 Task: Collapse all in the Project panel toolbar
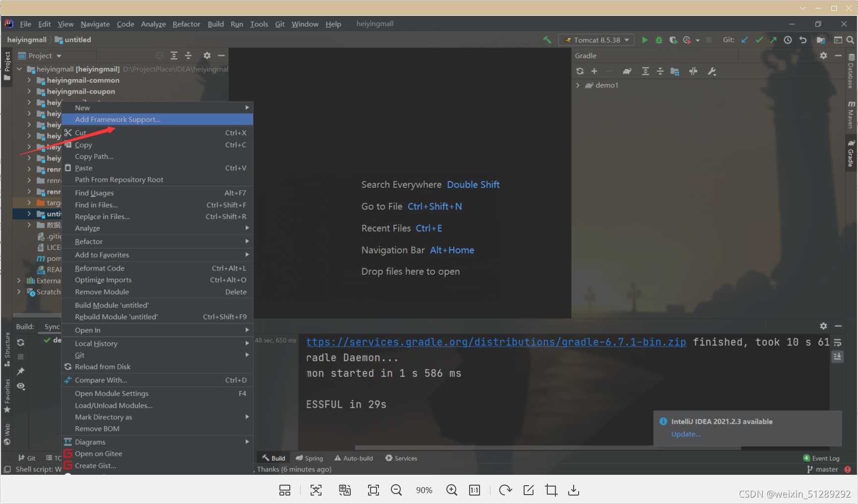pos(188,55)
